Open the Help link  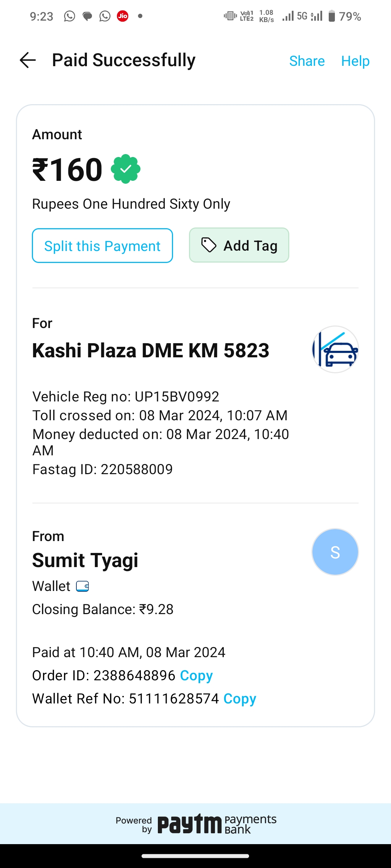tap(355, 61)
